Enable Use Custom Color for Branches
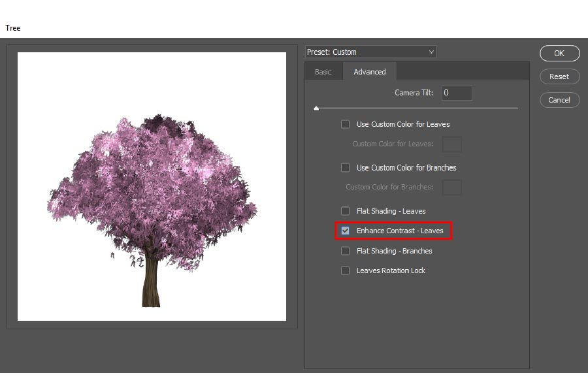Screen dimensions: 588x392 click(x=345, y=168)
